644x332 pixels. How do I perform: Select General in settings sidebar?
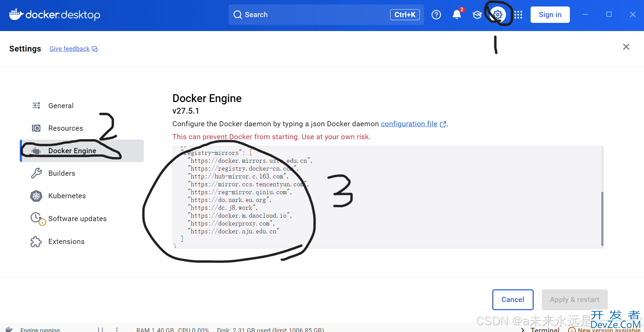82,106
